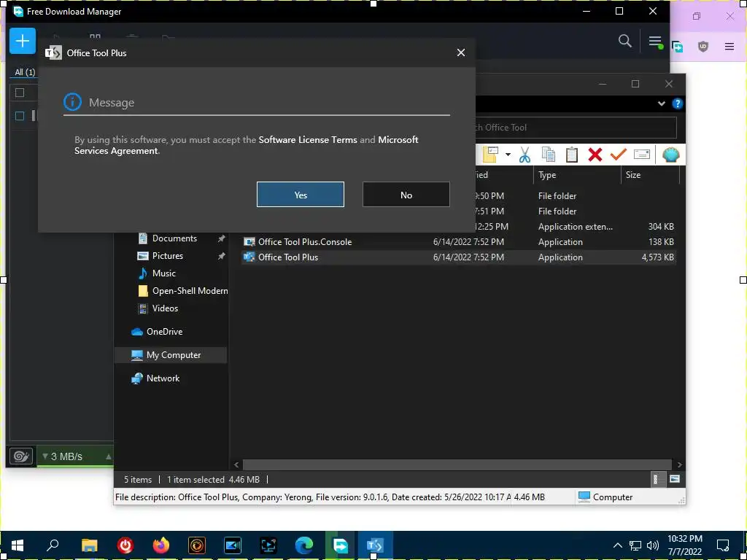The height and width of the screenshot is (560, 747).
Task: Open Videos in the navigation pane
Action: [165, 308]
